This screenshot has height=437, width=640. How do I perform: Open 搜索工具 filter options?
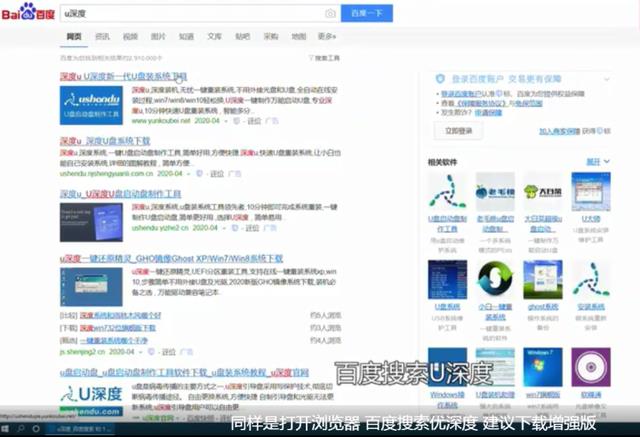(324, 58)
